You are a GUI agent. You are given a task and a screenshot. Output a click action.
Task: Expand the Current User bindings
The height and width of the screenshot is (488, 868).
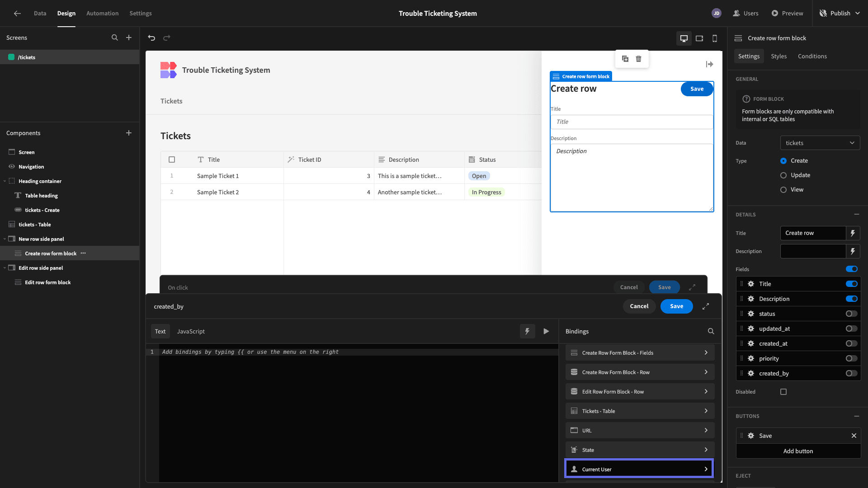pos(639,469)
